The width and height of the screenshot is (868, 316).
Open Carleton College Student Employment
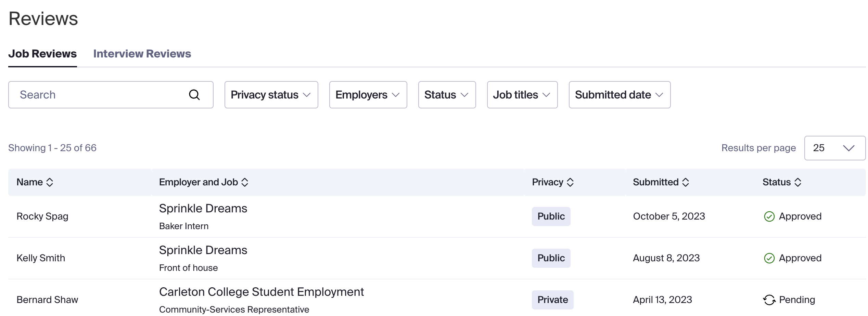point(261,292)
